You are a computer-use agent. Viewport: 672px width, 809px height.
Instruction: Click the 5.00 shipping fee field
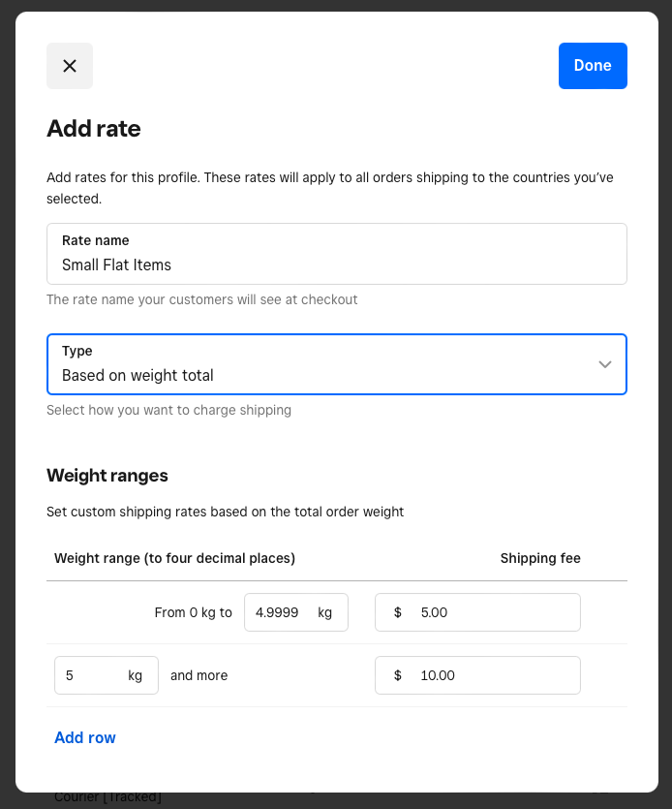tap(494, 612)
